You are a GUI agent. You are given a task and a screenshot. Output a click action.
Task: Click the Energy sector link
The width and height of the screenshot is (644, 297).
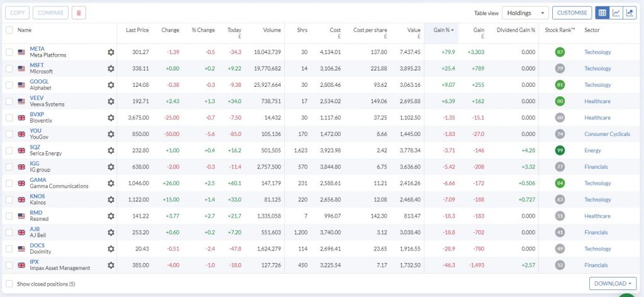[x=592, y=150]
